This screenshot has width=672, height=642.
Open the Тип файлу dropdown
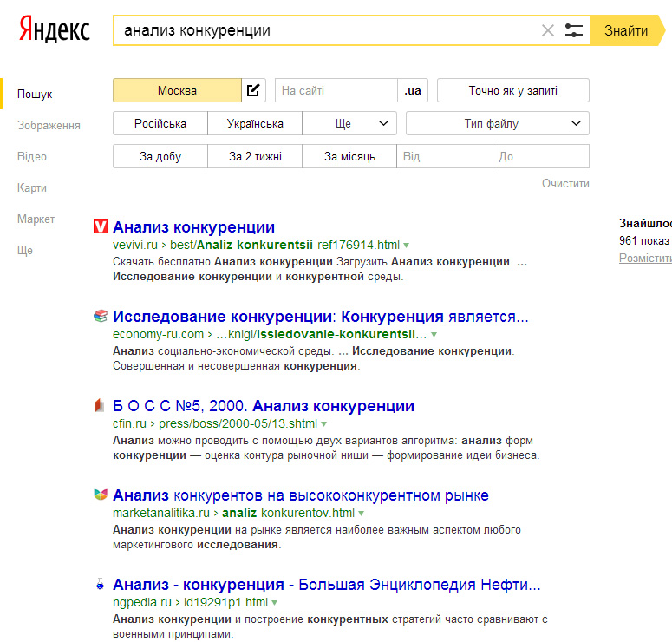(498, 123)
